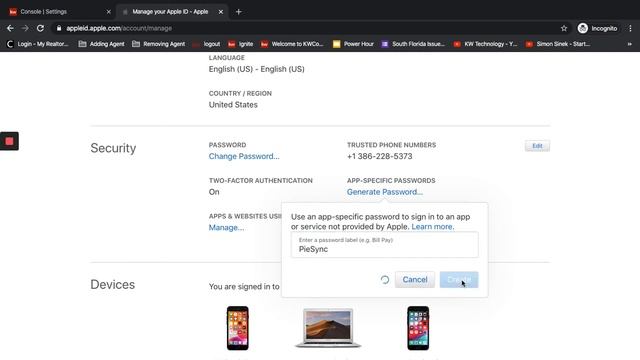Open the Power Hour bookmark
This screenshot has width=640, height=360.
tap(353, 44)
